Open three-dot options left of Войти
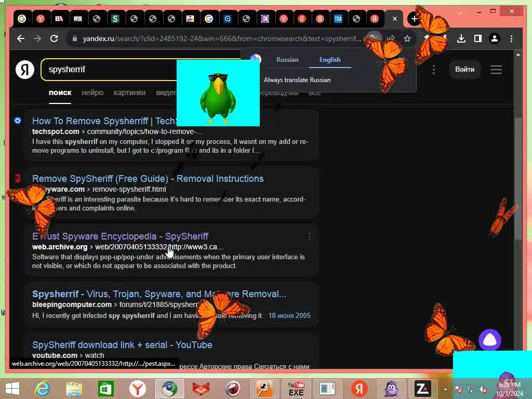 pyautogui.click(x=433, y=70)
